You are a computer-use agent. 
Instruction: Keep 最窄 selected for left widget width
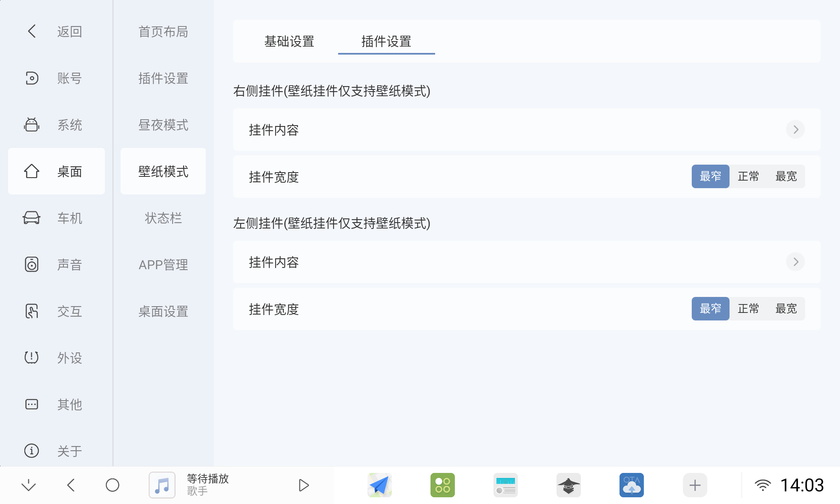click(x=710, y=309)
